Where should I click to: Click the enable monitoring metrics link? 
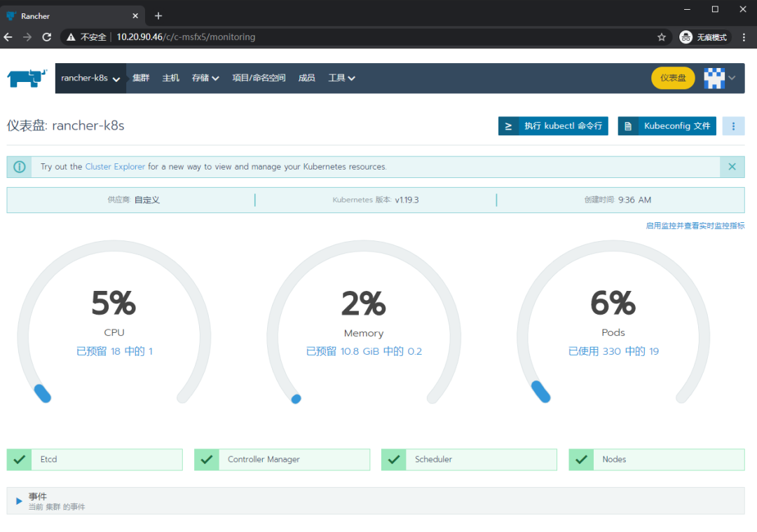(695, 226)
